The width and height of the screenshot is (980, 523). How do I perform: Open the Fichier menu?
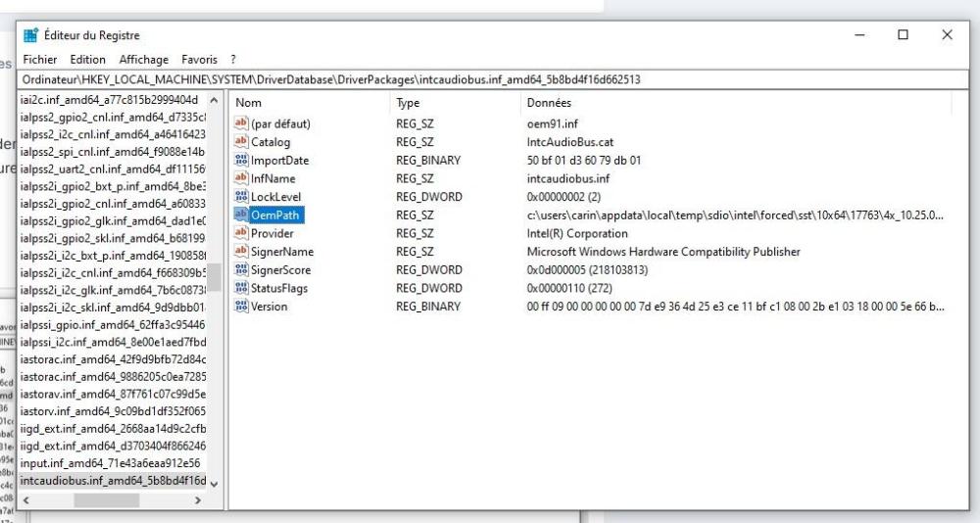click(40, 60)
